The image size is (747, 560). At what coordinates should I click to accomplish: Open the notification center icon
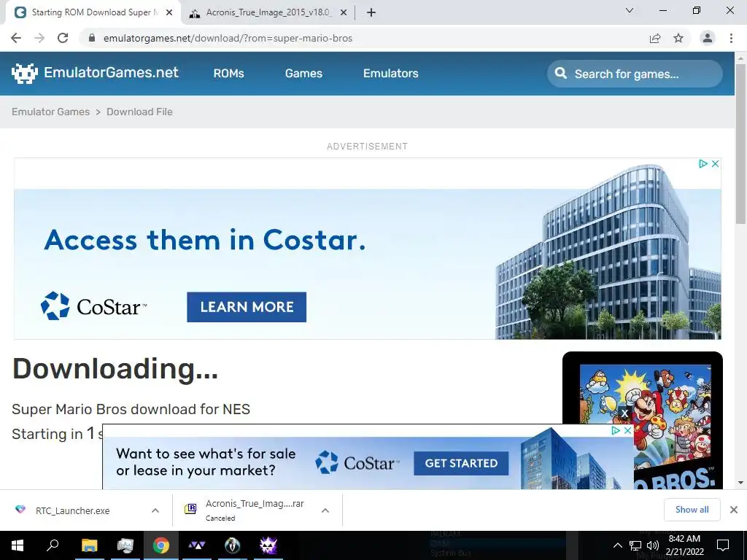pyautogui.click(x=723, y=545)
